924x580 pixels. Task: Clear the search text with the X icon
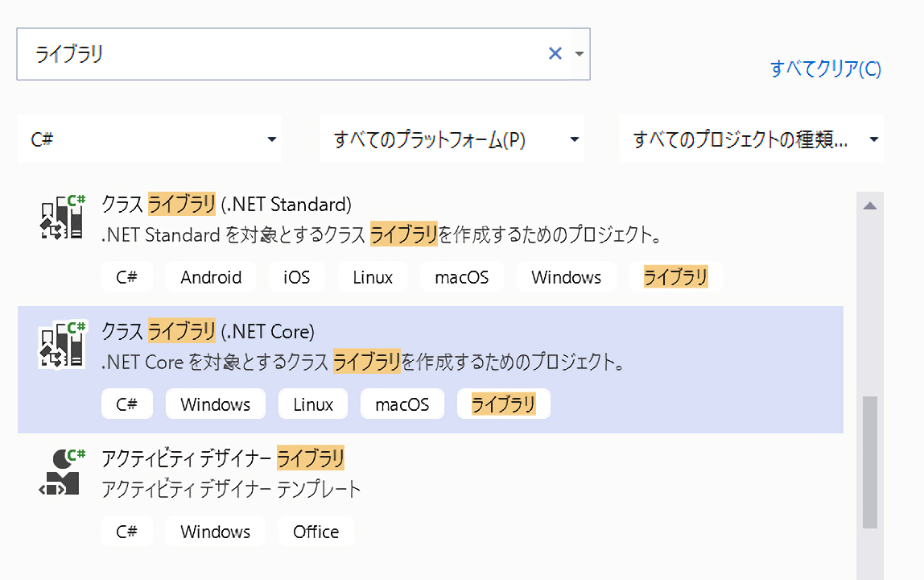coord(555,54)
